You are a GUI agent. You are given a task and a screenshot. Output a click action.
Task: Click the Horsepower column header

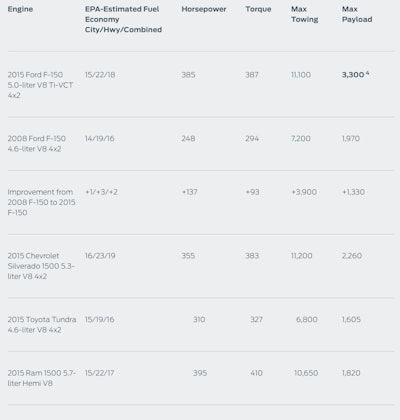204,9
